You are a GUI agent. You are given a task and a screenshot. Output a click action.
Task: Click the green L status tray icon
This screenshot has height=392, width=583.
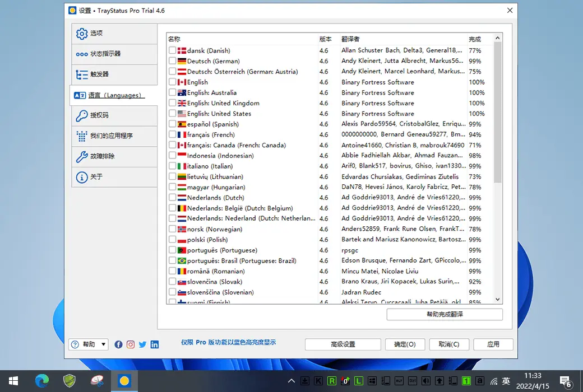pyautogui.click(x=358, y=381)
